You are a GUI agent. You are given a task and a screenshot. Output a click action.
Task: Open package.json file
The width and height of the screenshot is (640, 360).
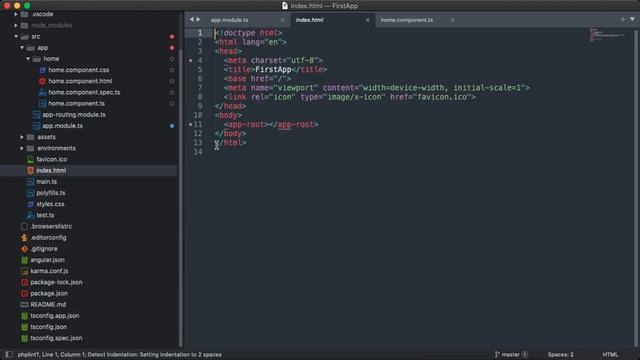point(49,293)
